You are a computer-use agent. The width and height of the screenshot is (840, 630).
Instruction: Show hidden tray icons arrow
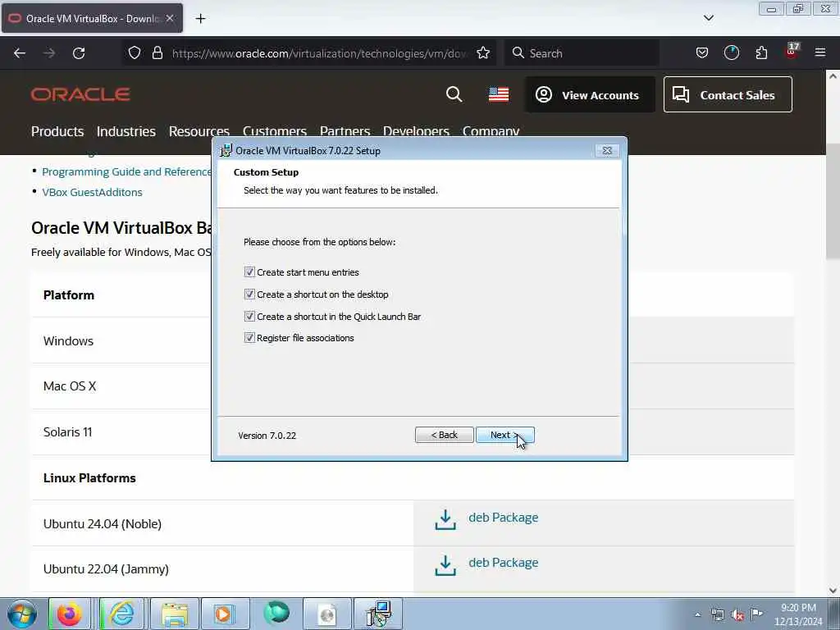click(x=697, y=614)
